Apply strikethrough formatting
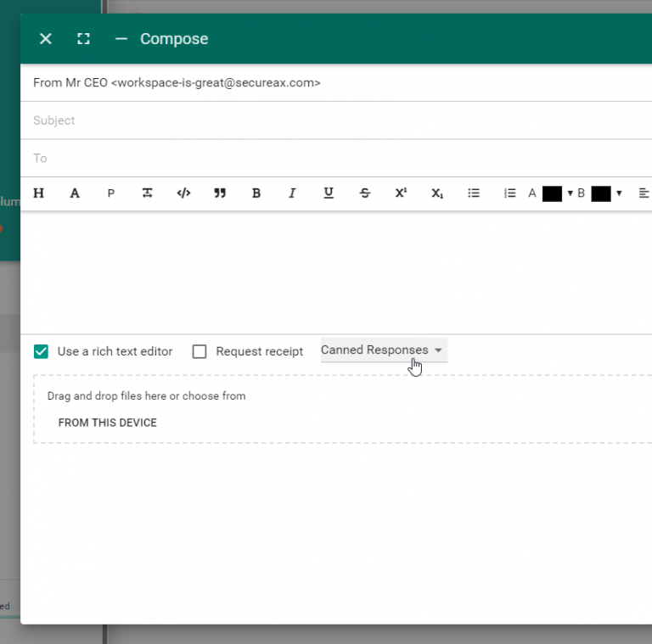 365,193
